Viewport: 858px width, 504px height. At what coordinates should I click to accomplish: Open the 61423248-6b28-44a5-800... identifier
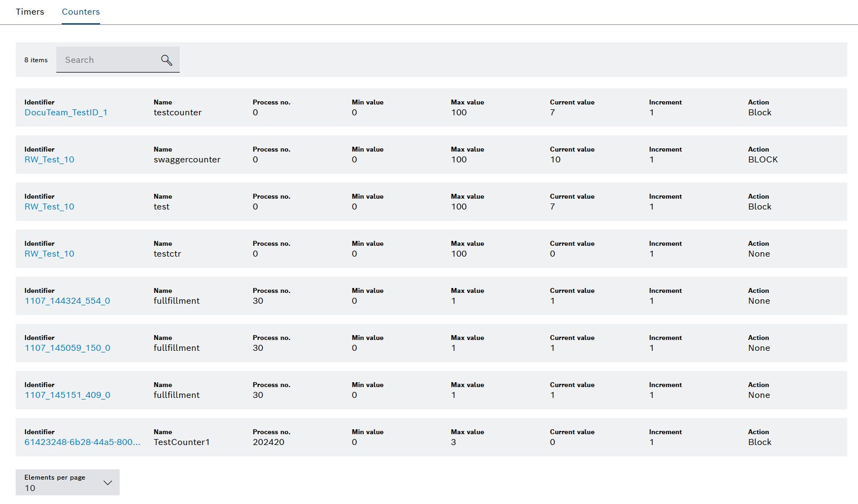click(x=82, y=442)
